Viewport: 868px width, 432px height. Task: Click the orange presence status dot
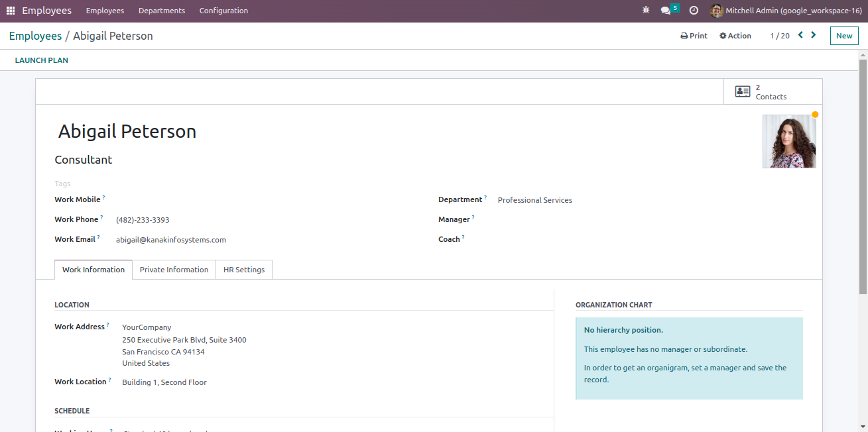pyautogui.click(x=815, y=115)
